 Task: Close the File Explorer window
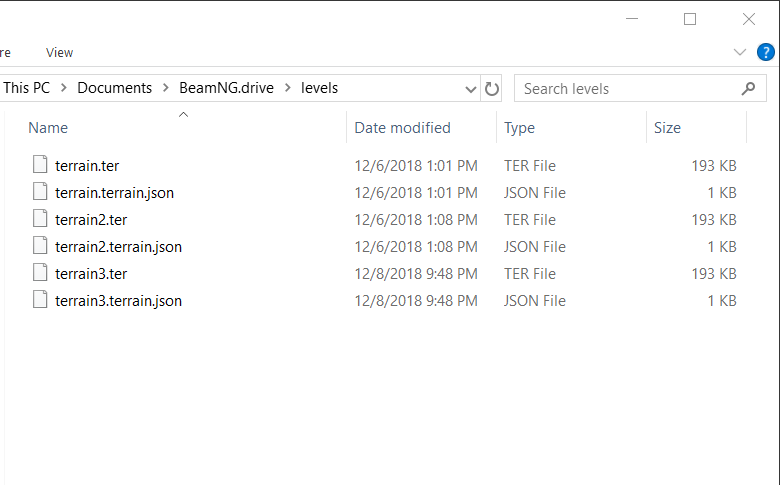749,19
